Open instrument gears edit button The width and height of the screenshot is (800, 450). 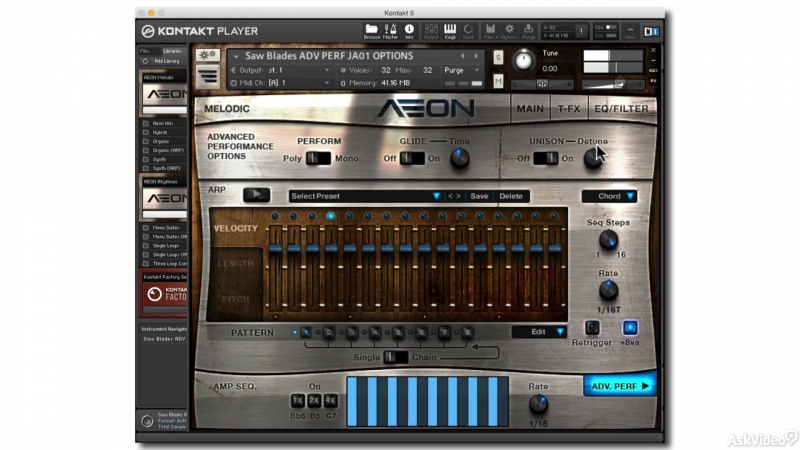[x=208, y=55]
